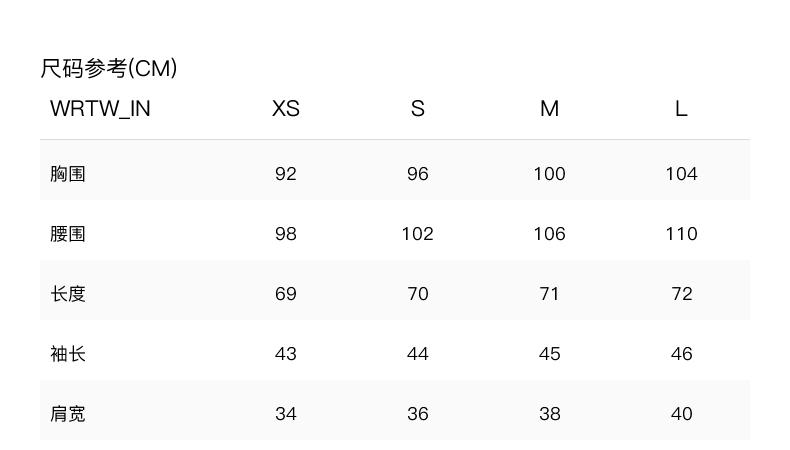The width and height of the screenshot is (790, 450).
Task: Click the 胸围 L value 104
Action: click(x=681, y=174)
